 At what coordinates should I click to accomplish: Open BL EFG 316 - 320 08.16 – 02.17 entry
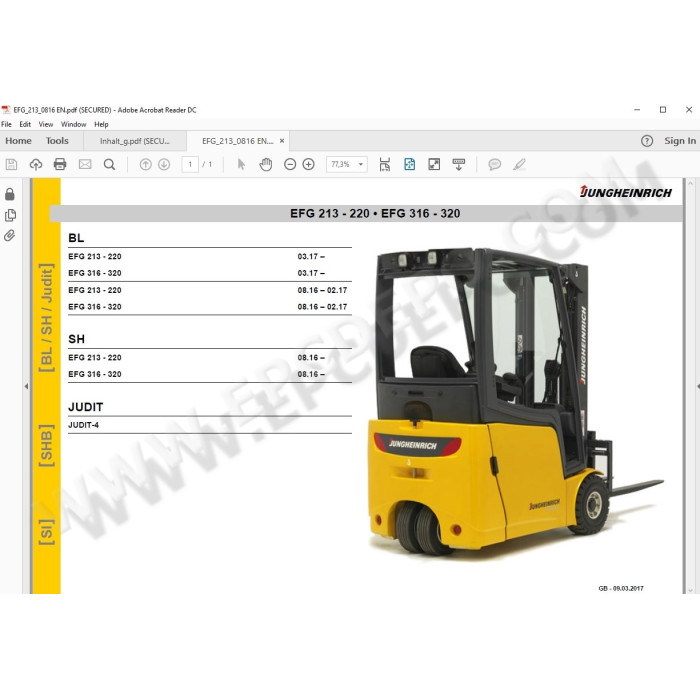210,307
